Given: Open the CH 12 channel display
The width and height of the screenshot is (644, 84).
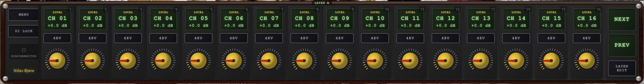Looking at the screenshot, I should pos(446,19).
